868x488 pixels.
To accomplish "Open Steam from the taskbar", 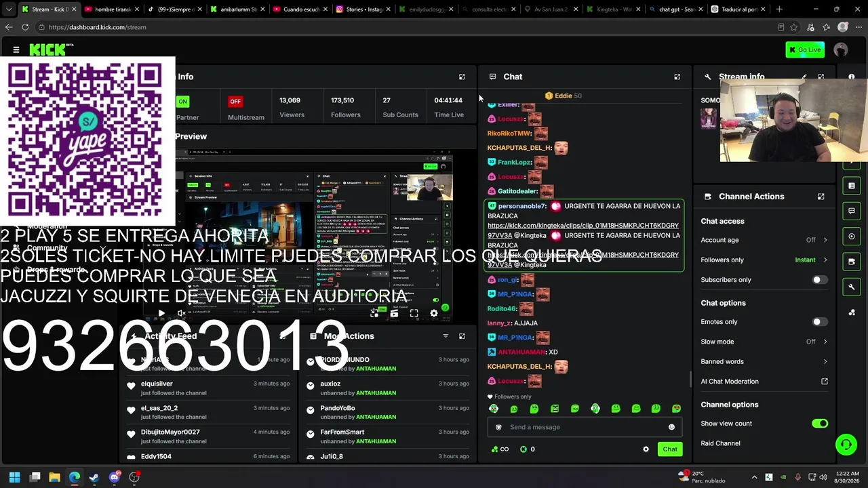I will [x=94, y=477].
